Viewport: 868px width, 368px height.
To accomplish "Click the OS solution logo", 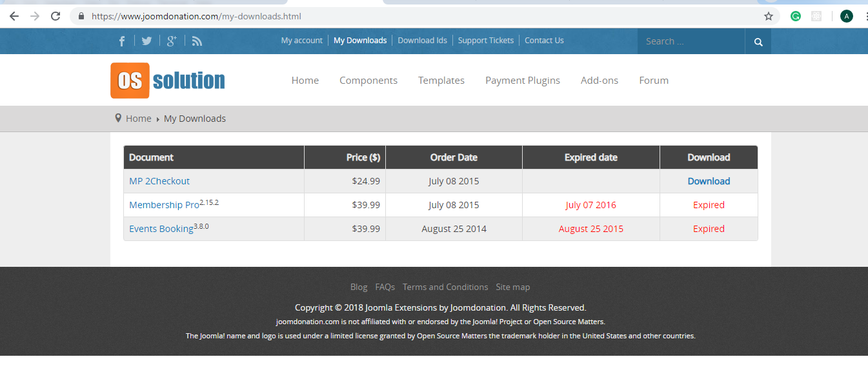I will point(168,81).
